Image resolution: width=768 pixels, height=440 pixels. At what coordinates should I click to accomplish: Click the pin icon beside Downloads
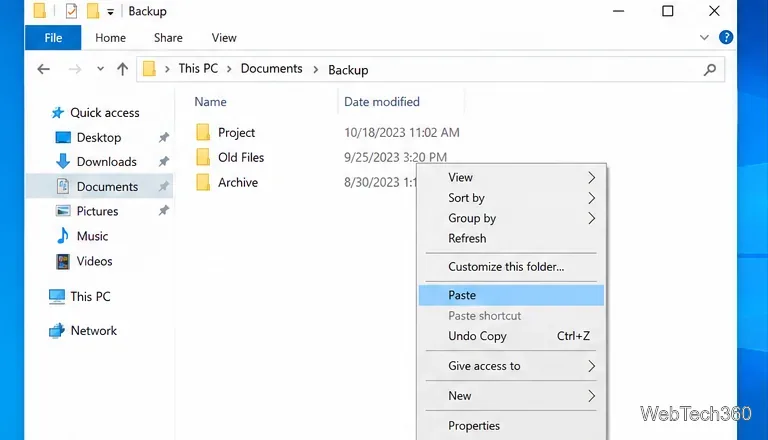point(164,161)
